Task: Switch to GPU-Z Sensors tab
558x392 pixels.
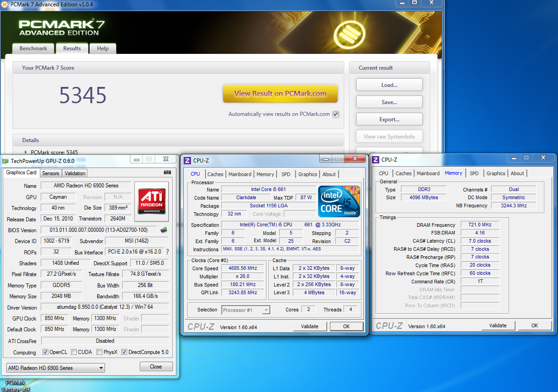Action: pyautogui.click(x=50, y=173)
